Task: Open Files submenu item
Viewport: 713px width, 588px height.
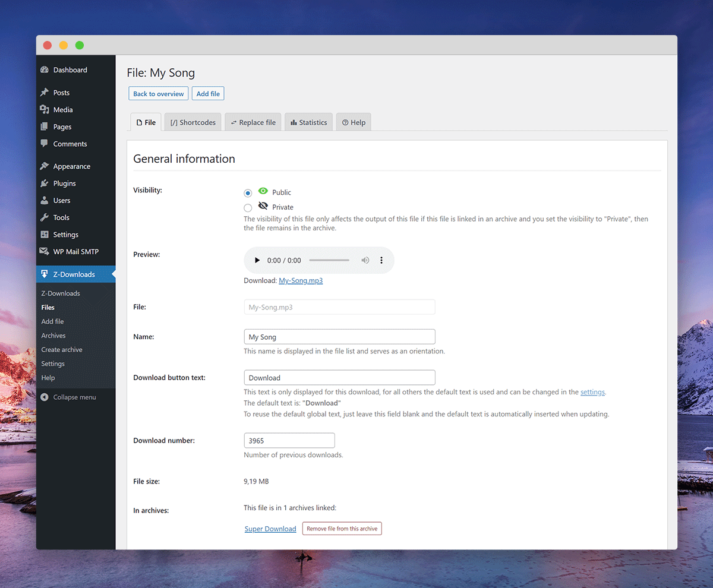Action: coord(48,308)
